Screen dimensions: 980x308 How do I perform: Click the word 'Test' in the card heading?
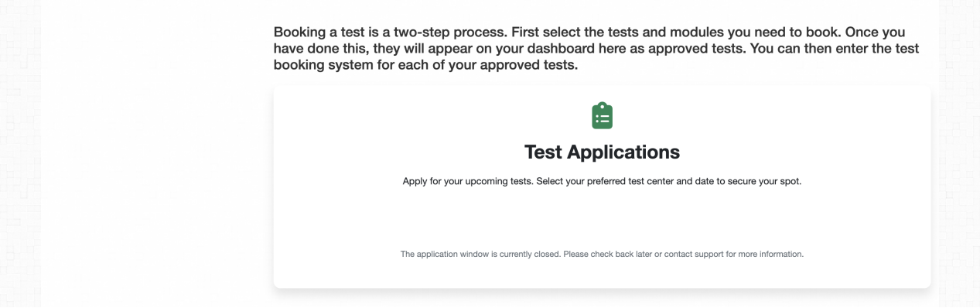click(x=543, y=152)
